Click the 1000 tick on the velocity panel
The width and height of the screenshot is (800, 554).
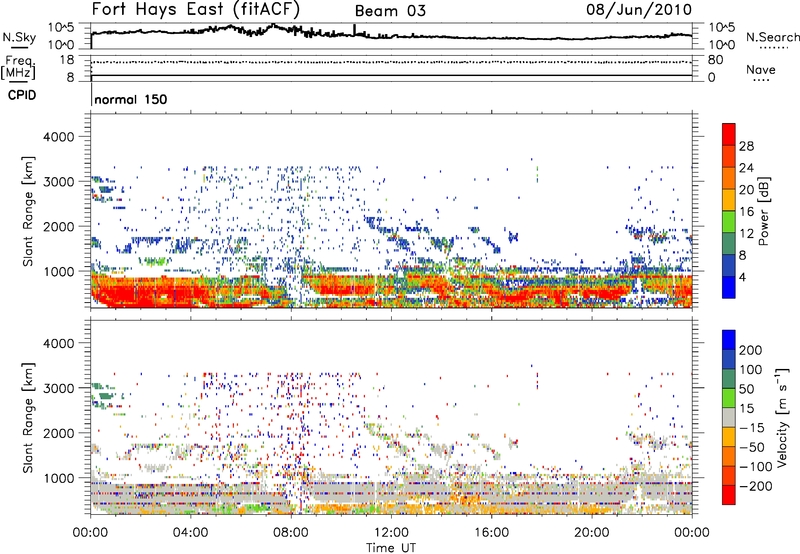(x=58, y=478)
